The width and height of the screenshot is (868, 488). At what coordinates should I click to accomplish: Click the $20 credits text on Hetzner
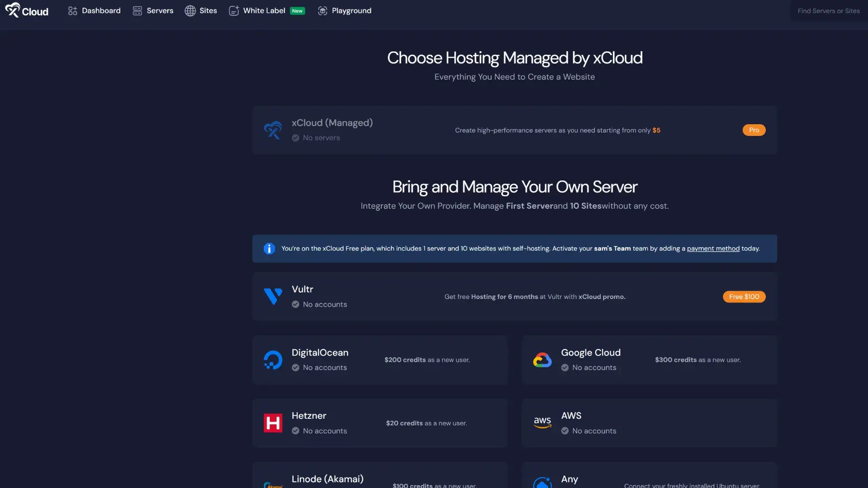pos(426,423)
